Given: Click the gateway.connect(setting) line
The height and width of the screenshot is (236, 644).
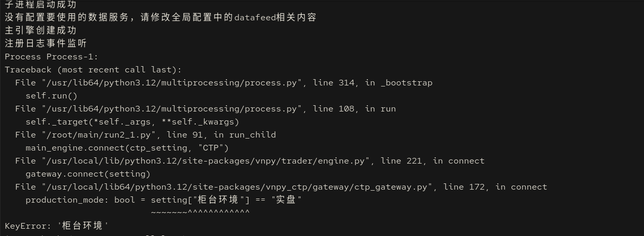Looking at the screenshot, I should point(88,174).
